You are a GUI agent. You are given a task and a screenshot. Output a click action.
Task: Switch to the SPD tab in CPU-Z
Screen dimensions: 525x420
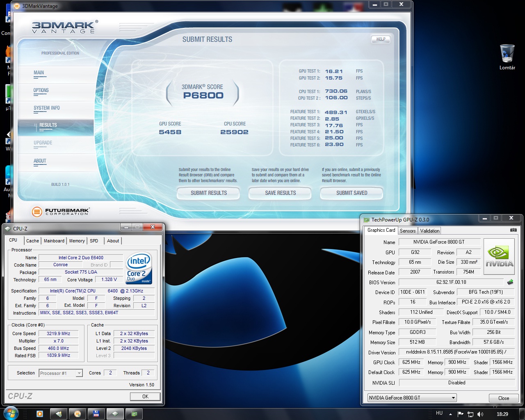click(x=94, y=241)
